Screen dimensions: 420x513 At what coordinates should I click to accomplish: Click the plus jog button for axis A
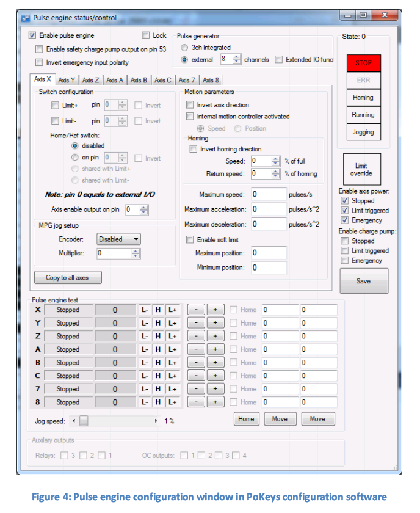[x=215, y=349]
